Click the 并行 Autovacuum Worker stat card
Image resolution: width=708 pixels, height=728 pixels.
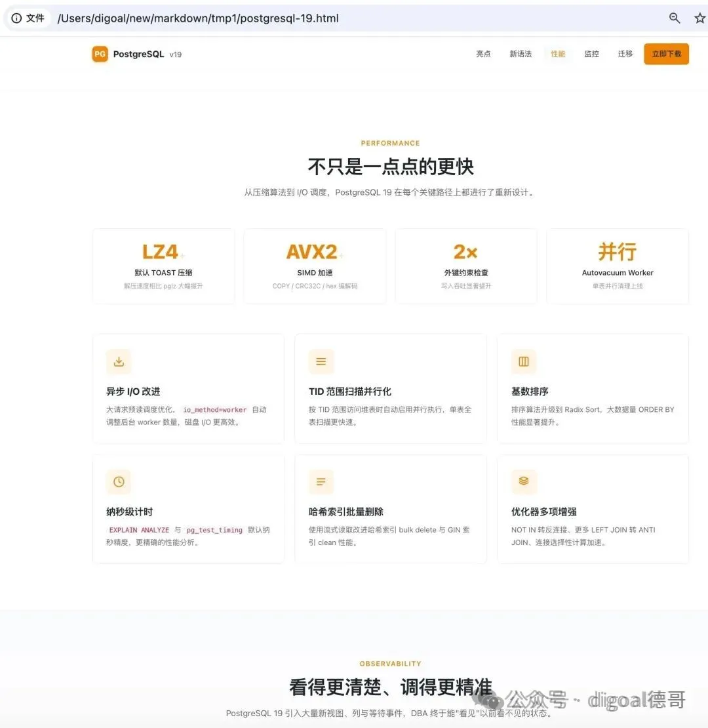point(618,266)
